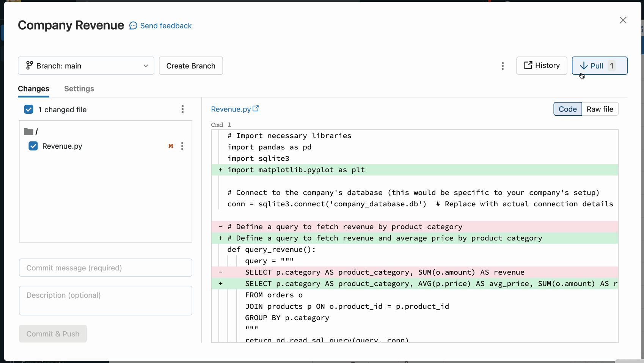Uncheck the Revenue.py file checkbox
This screenshot has height=363, width=644.
pyautogui.click(x=33, y=146)
